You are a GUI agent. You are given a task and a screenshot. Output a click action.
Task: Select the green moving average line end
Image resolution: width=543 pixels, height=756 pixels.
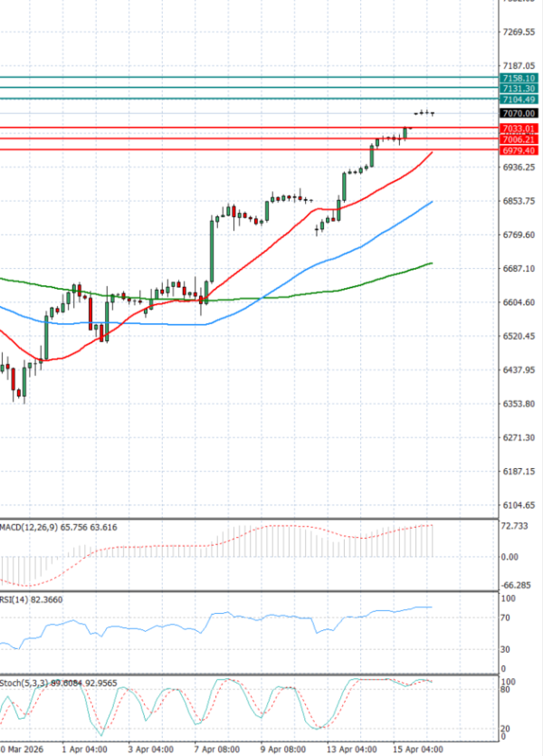pyautogui.click(x=431, y=263)
